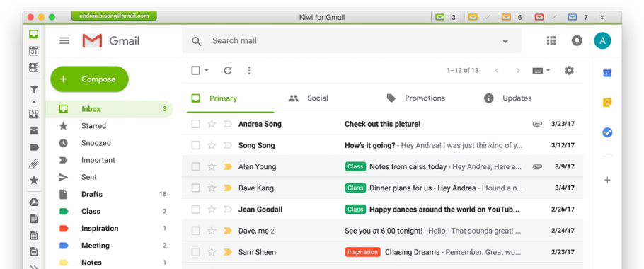Tick the checkbox for Andrea Song's email
The width and height of the screenshot is (644, 269).
[x=196, y=124]
